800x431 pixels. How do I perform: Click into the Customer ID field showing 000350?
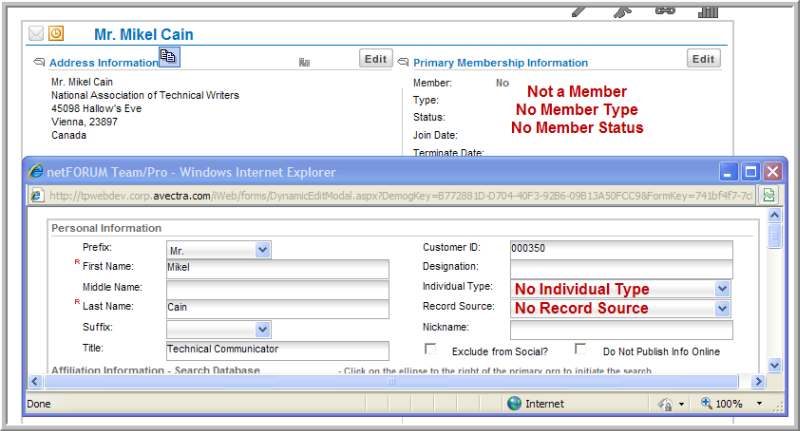pyautogui.click(x=621, y=250)
